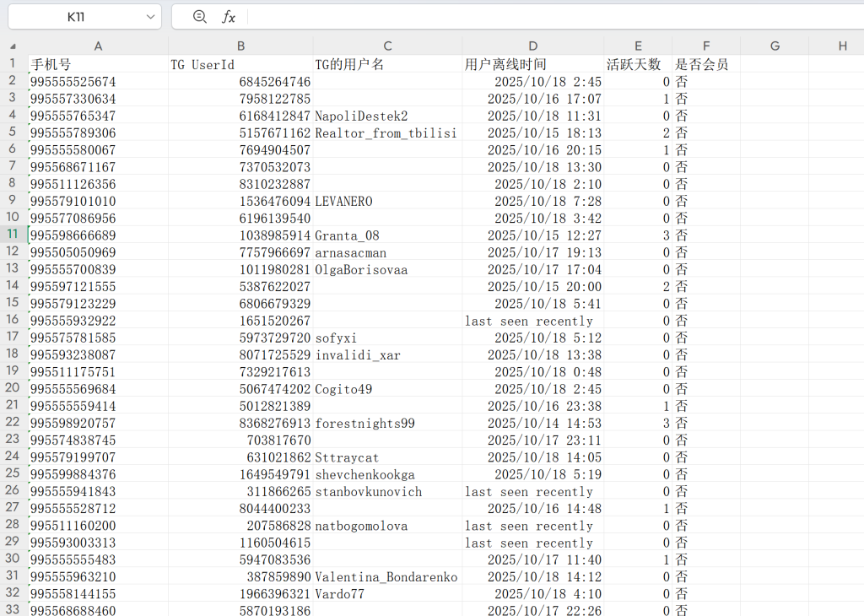Select column D header
Image resolution: width=864 pixels, height=616 pixels.
click(x=533, y=46)
